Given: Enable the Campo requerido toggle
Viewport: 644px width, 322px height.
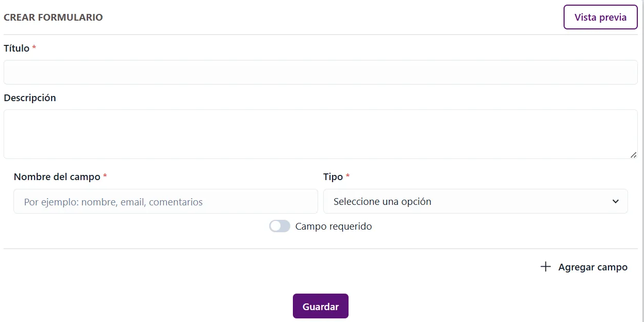Looking at the screenshot, I should pyautogui.click(x=279, y=226).
